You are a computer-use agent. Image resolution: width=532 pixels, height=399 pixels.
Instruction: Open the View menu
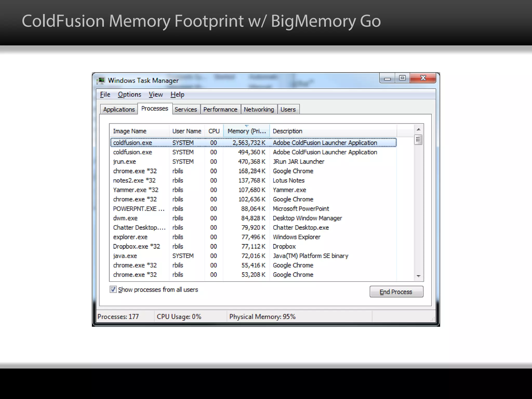(x=156, y=95)
